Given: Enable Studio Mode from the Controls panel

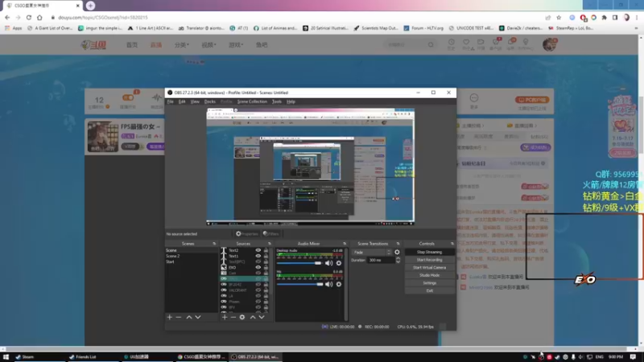Looking at the screenshot, I should (430, 275).
